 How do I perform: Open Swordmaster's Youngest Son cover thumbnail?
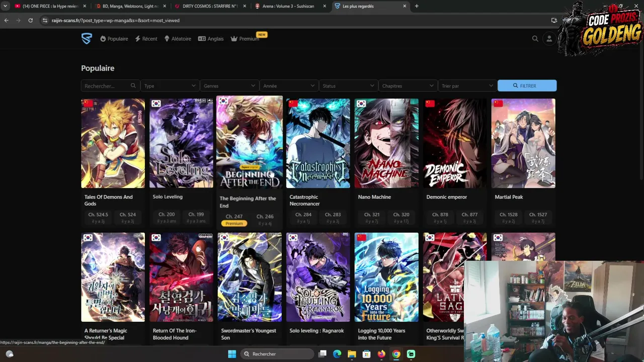click(250, 277)
